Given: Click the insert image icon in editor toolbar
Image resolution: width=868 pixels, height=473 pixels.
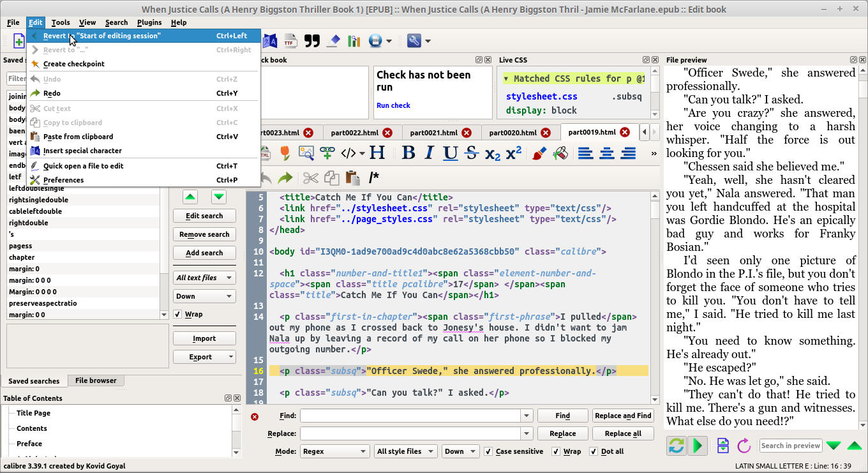Looking at the screenshot, I should (x=306, y=153).
